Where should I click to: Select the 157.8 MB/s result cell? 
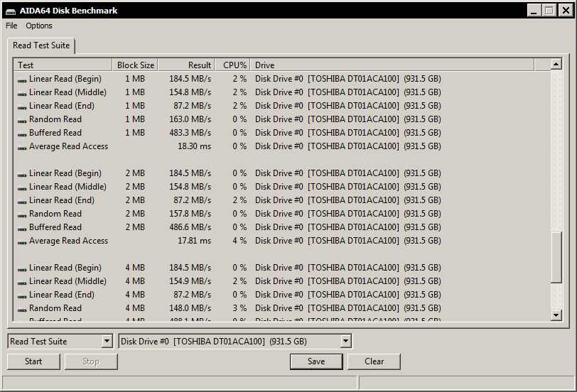pos(190,214)
